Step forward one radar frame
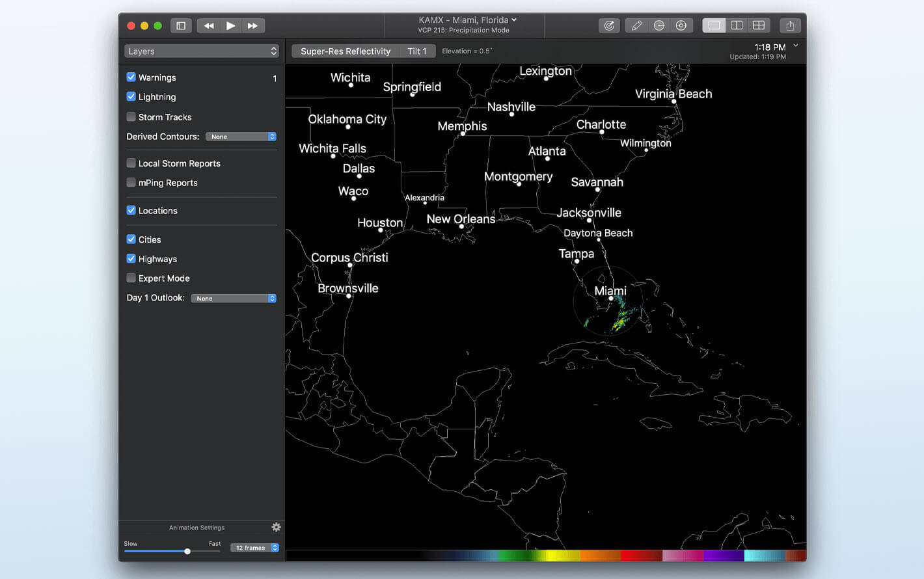The height and width of the screenshot is (579, 924). [252, 25]
